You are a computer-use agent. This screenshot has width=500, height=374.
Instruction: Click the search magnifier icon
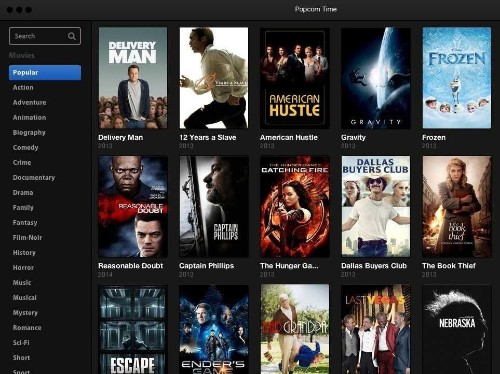coord(72,36)
